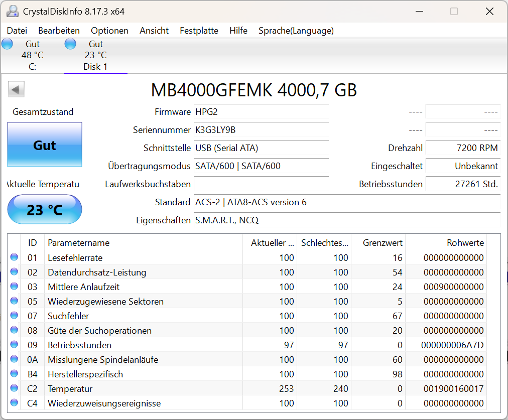Click the Firmware field HPG2
508x420 pixels.
[262, 112]
